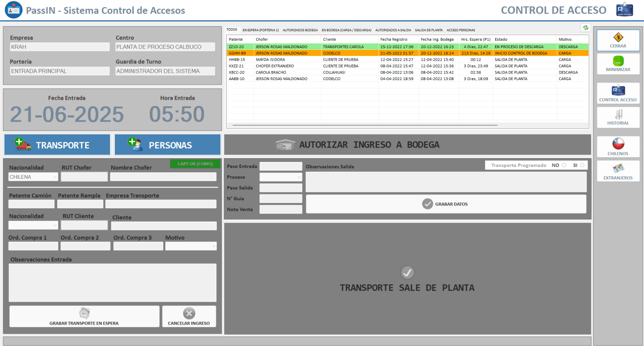Switch to the EN ESPERA (PORTERIA 1) tab

(x=261, y=30)
